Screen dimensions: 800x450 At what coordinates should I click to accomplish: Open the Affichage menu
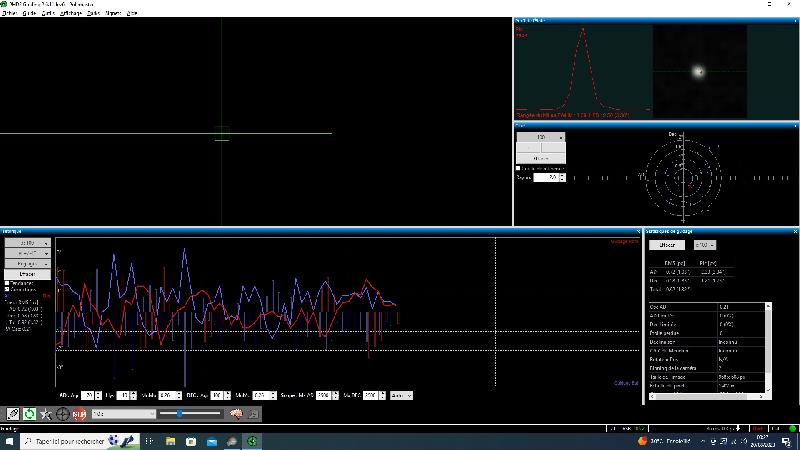[x=71, y=13]
